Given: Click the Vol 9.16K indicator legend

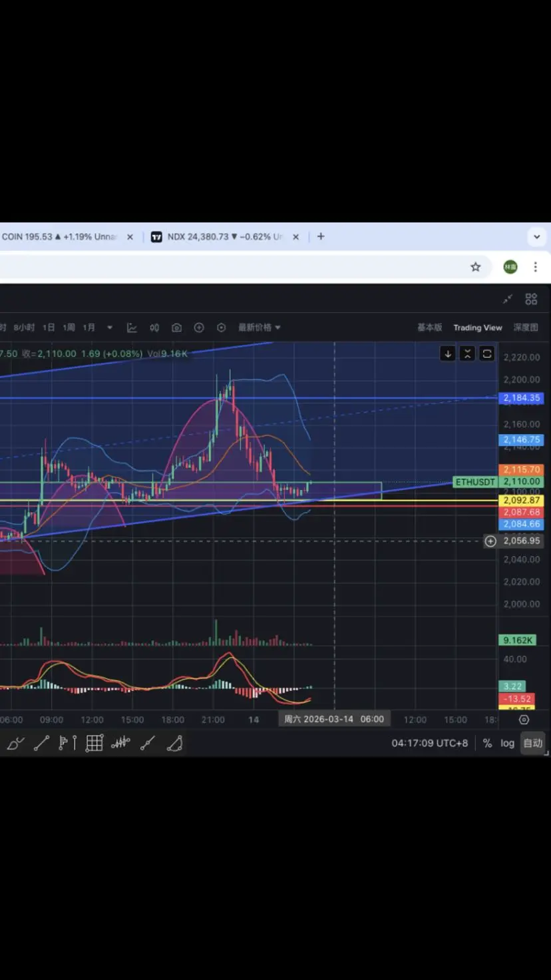Looking at the screenshot, I should pos(168,354).
